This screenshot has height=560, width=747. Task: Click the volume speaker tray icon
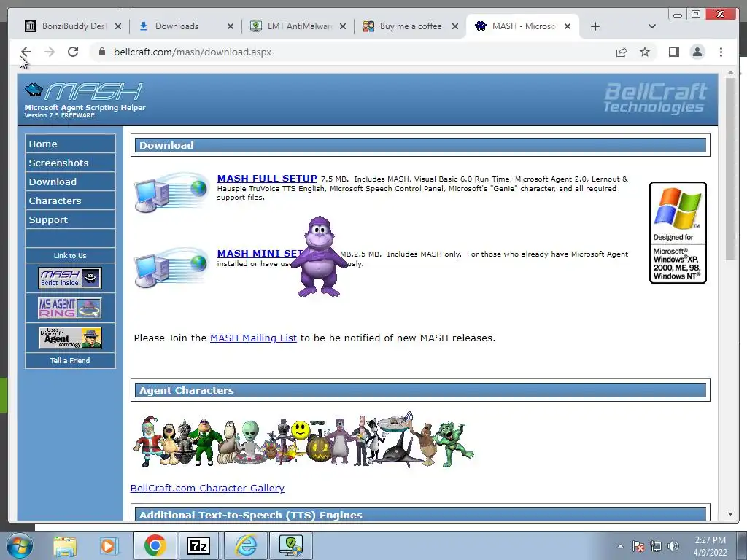[x=673, y=546]
